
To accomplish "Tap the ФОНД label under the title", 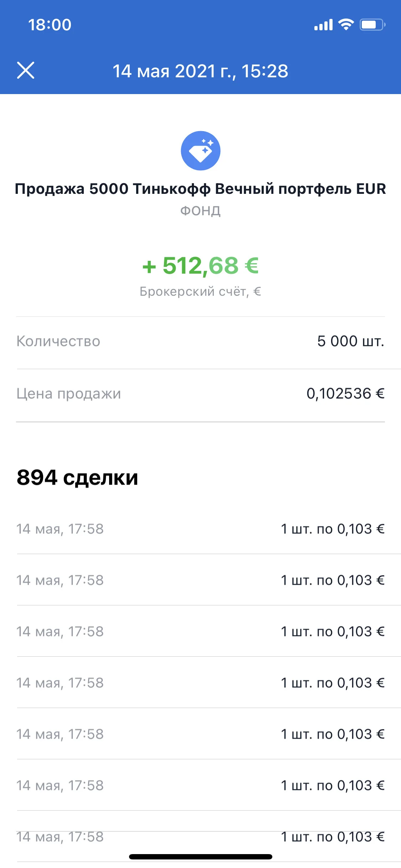I will click(x=200, y=211).
